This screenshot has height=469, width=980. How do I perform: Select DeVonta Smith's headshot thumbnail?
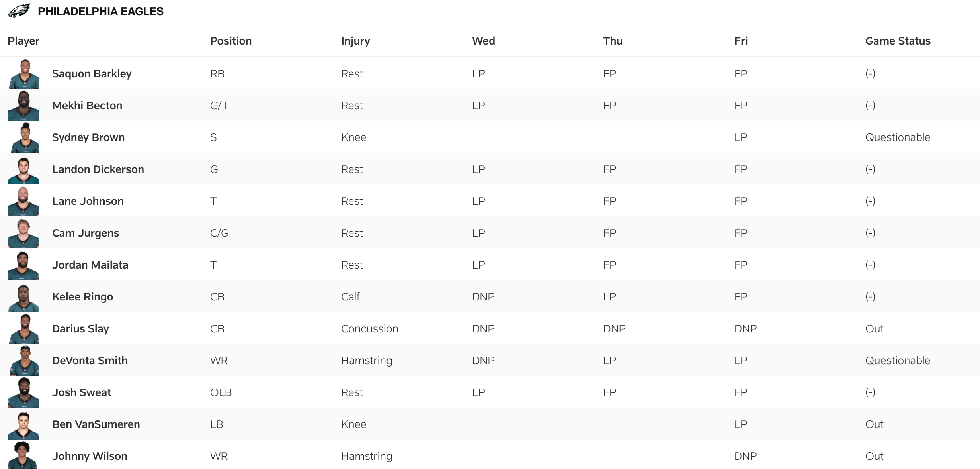coord(24,361)
